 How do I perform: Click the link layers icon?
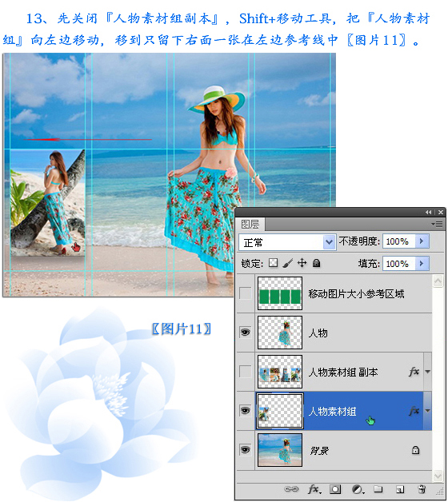point(291,489)
